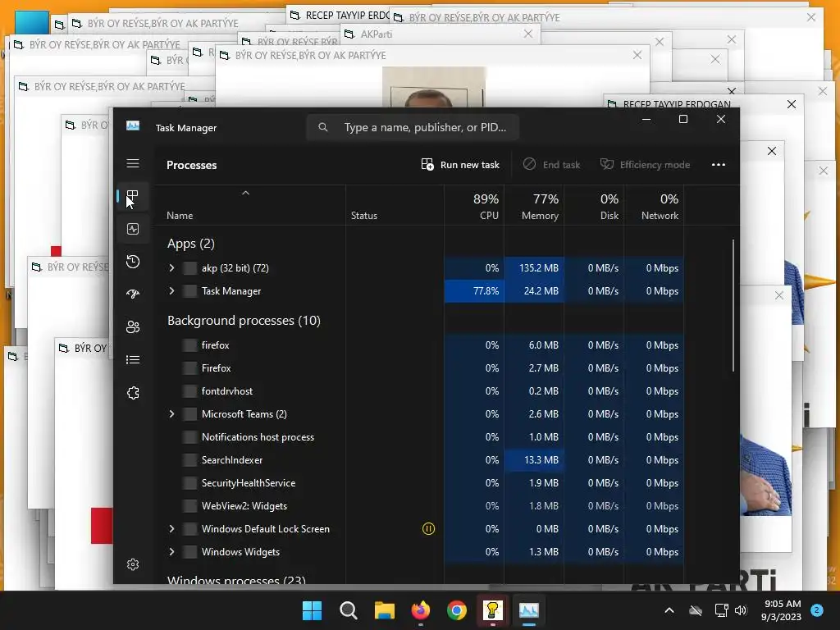This screenshot has width=840, height=630.
Task: Click the Background processes (10) group heading
Action: tap(244, 321)
